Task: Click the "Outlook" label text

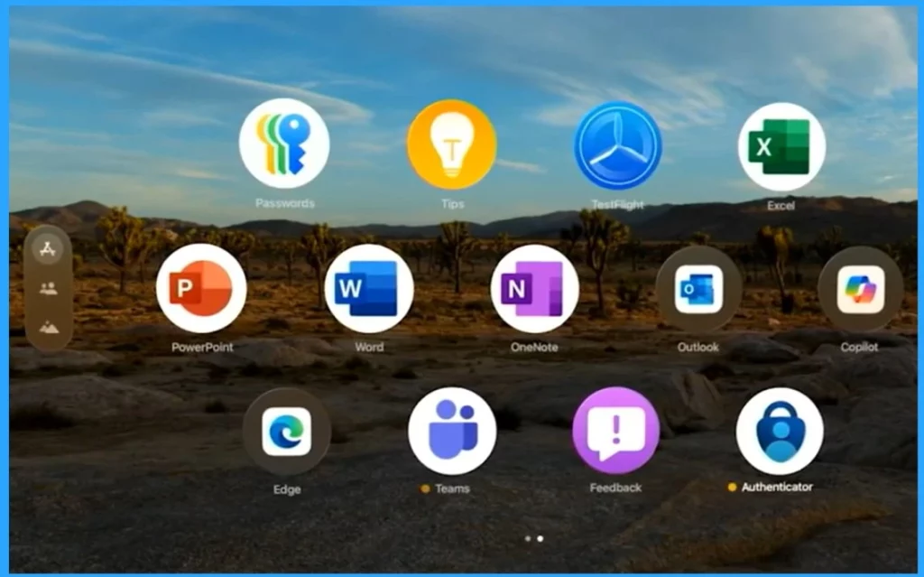Action: point(698,347)
